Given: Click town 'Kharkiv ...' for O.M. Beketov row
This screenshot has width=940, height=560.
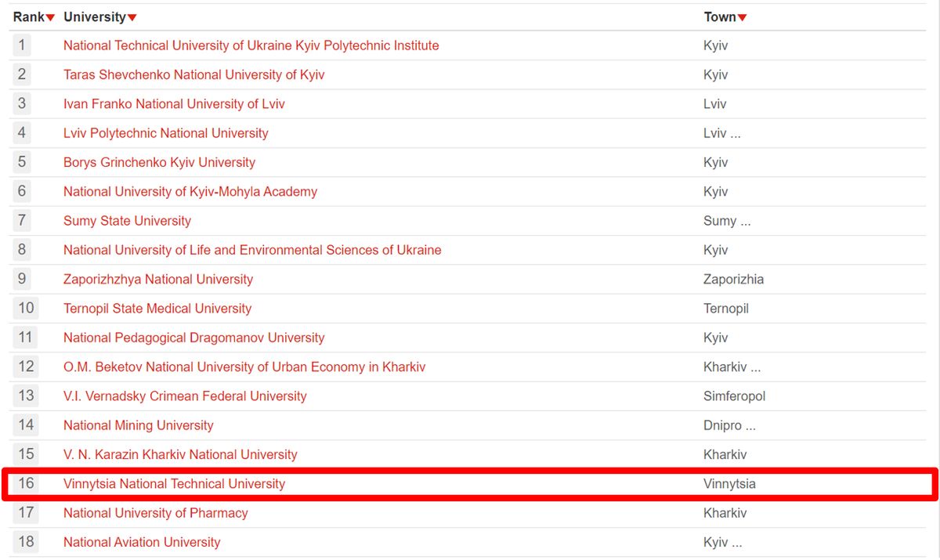Looking at the screenshot, I should 732,367.
